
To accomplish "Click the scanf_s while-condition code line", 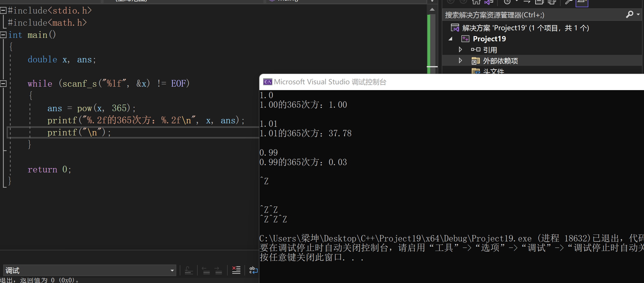I will [x=108, y=84].
